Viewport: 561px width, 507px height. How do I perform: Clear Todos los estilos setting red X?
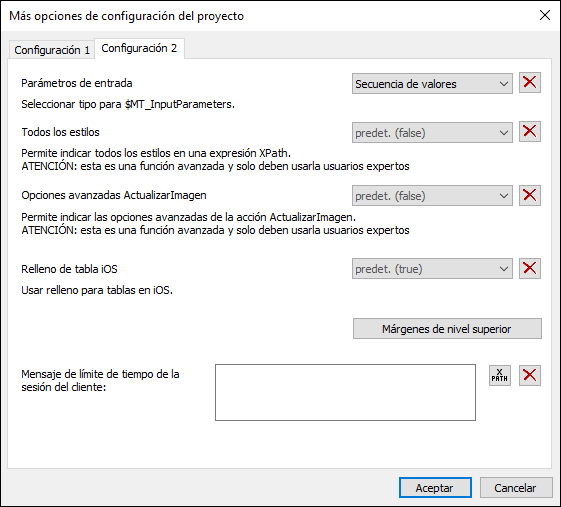click(530, 132)
